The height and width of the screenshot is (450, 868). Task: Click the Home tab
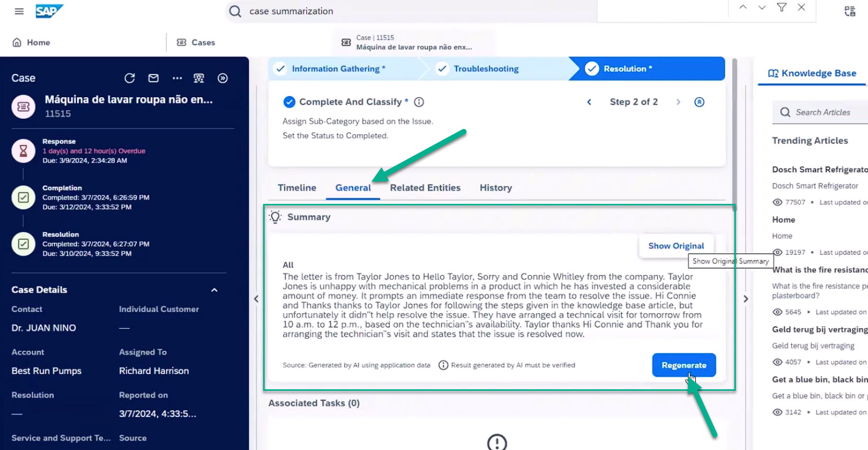[x=32, y=42]
